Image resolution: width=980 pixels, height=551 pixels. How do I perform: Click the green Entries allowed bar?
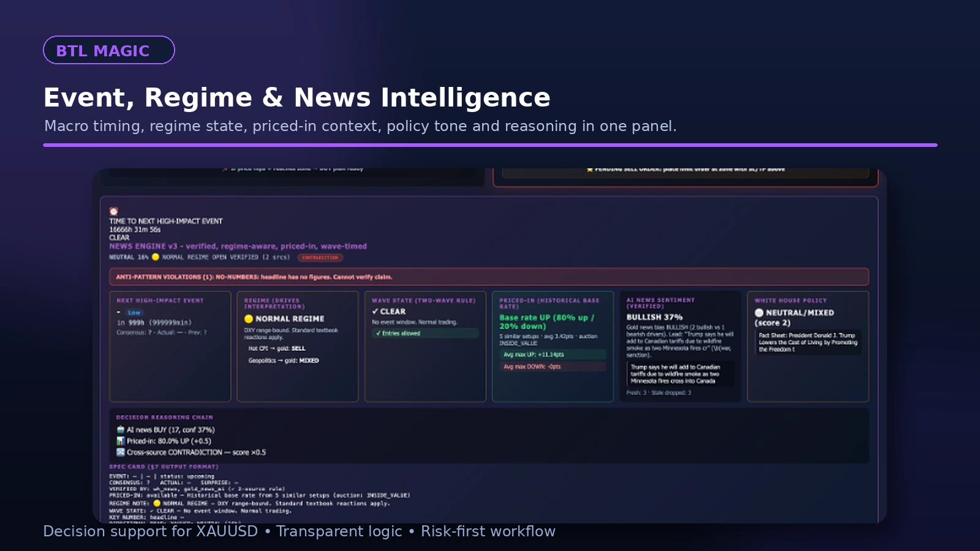pos(426,333)
